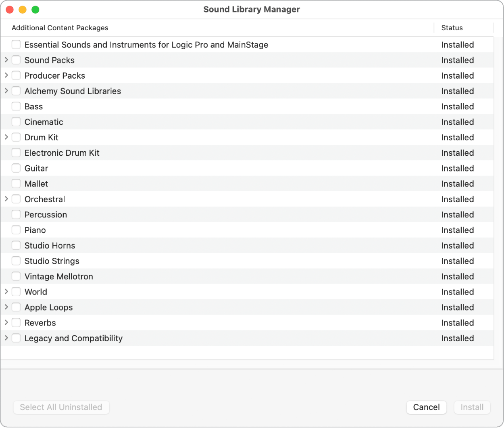
Task: Select the Guitar checkbox
Action: point(16,168)
